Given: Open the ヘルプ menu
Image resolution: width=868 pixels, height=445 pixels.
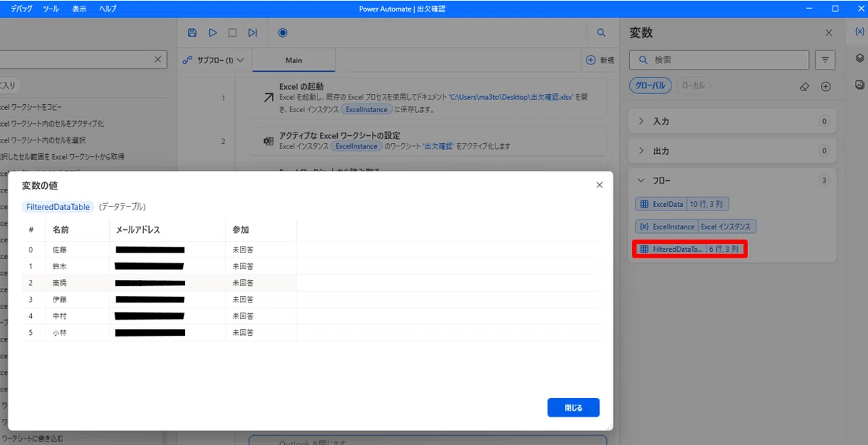Looking at the screenshot, I should pyautogui.click(x=106, y=9).
